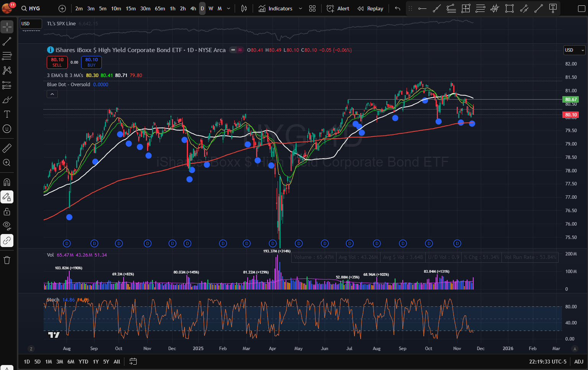Select the YTD date range
Image resolution: width=588 pixels, height=370 pixels.
[x=83, y=362]
